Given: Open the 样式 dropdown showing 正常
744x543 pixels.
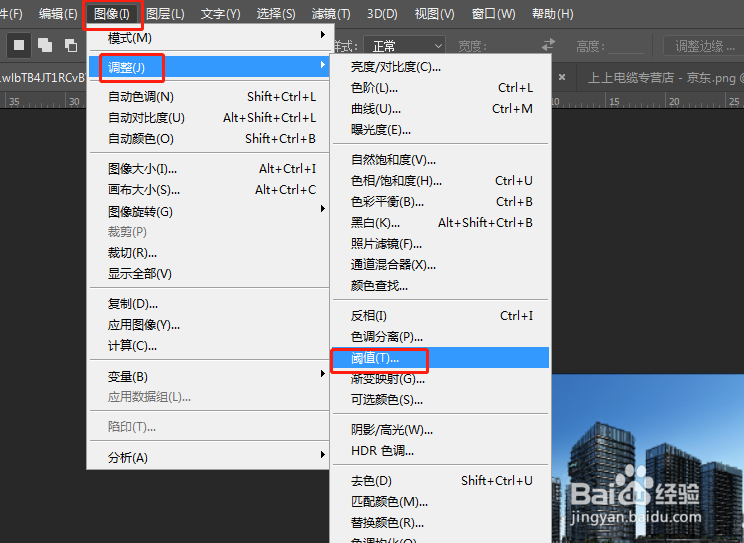Looking at the screenshot, I should pyautogui.click(x=404, y=46).
